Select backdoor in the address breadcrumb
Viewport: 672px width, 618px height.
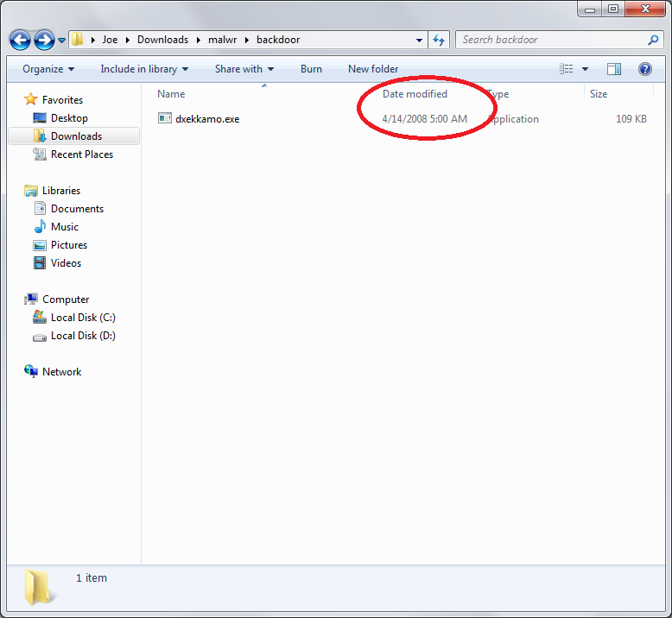tap(278, 40)
